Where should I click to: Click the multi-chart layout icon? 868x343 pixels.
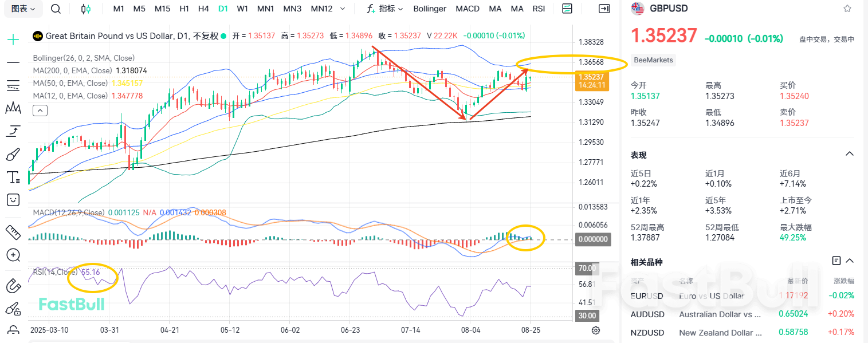(567, 9)
